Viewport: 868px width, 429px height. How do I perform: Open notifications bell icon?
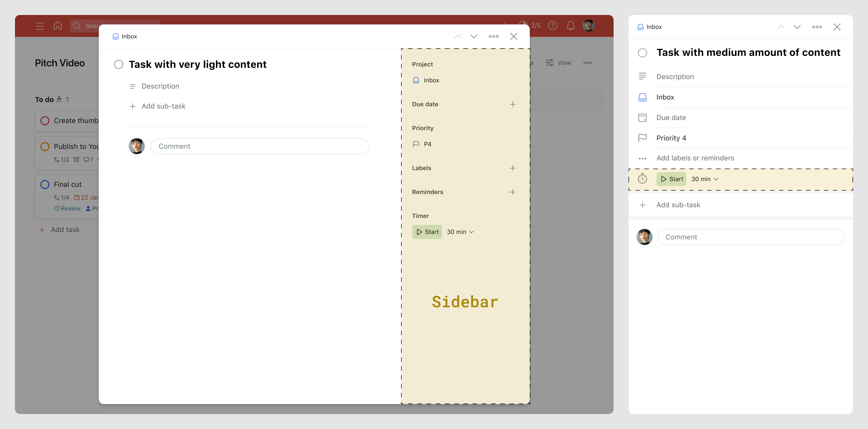(570, 26)
